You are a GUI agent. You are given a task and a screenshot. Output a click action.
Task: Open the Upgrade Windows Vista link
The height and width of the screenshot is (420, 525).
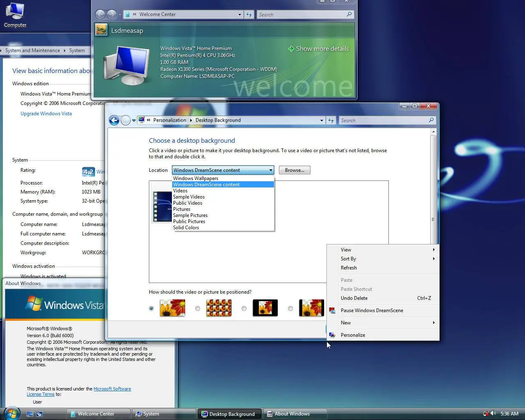click(x=46, y=114)
